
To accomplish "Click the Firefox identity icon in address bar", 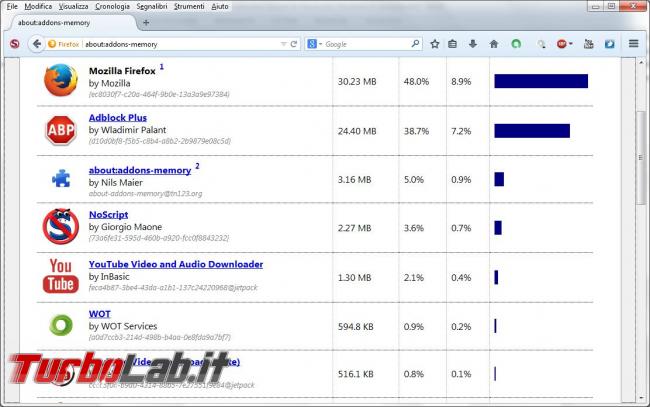I will 52,44.
